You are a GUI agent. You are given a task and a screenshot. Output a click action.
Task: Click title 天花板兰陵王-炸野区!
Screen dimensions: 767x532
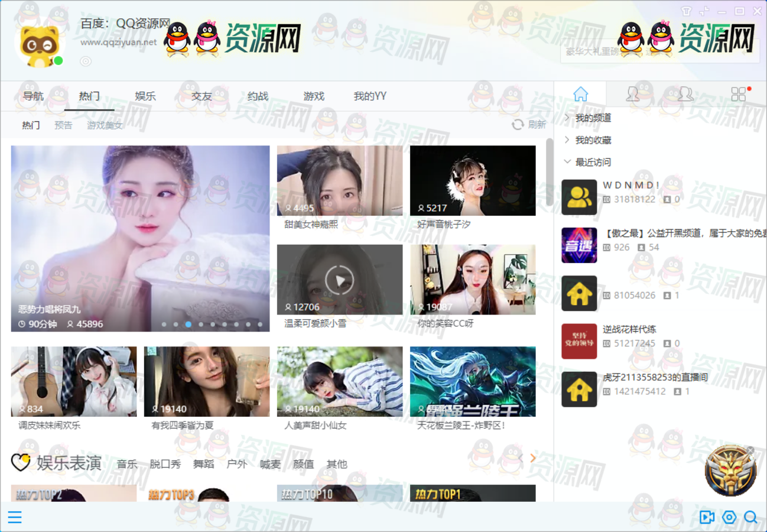tap(461, 425)
